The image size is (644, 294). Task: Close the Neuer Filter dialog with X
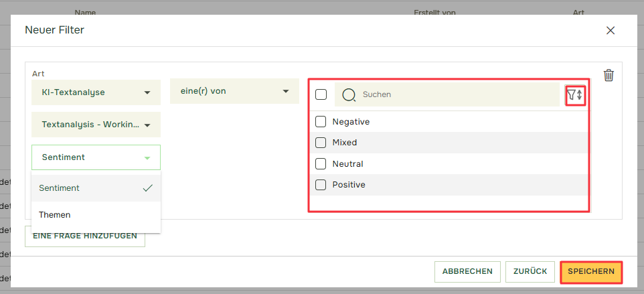(x=611, y=30)
